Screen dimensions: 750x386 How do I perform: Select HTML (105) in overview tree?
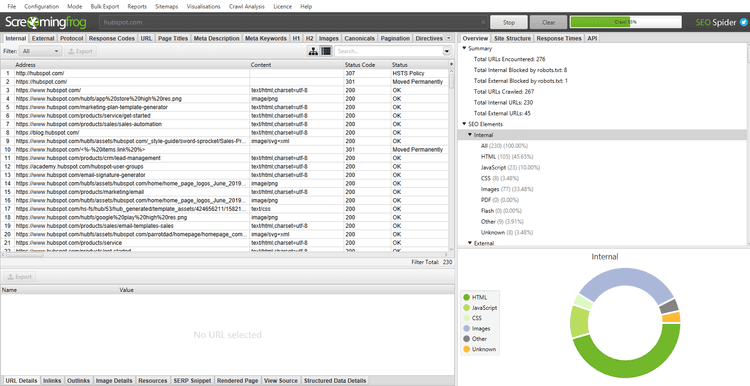(507, 156)
